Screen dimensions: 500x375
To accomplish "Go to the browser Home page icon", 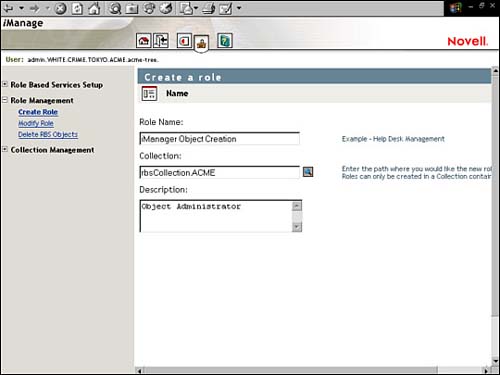I will [94, 8].
